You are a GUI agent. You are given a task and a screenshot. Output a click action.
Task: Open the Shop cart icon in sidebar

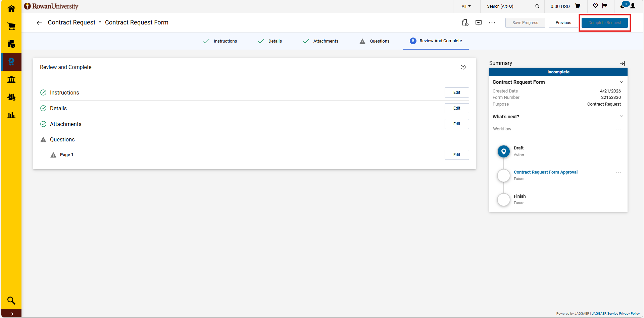point(11,26)
